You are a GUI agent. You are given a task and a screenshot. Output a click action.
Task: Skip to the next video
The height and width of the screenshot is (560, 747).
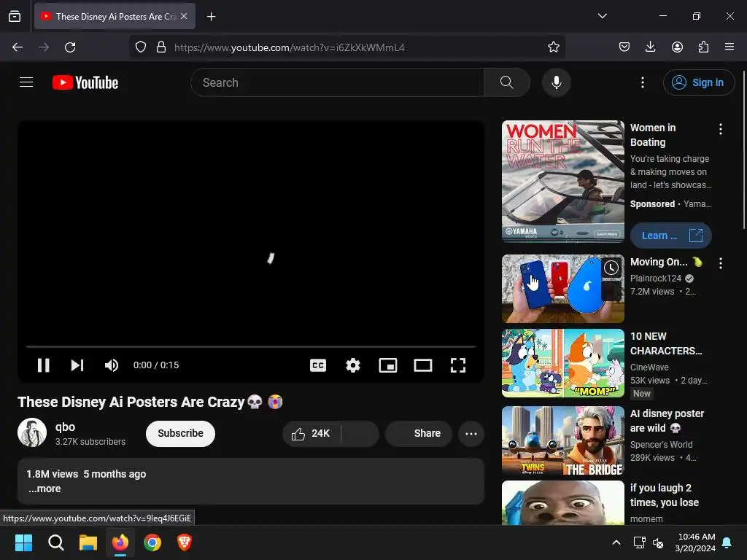77,365
